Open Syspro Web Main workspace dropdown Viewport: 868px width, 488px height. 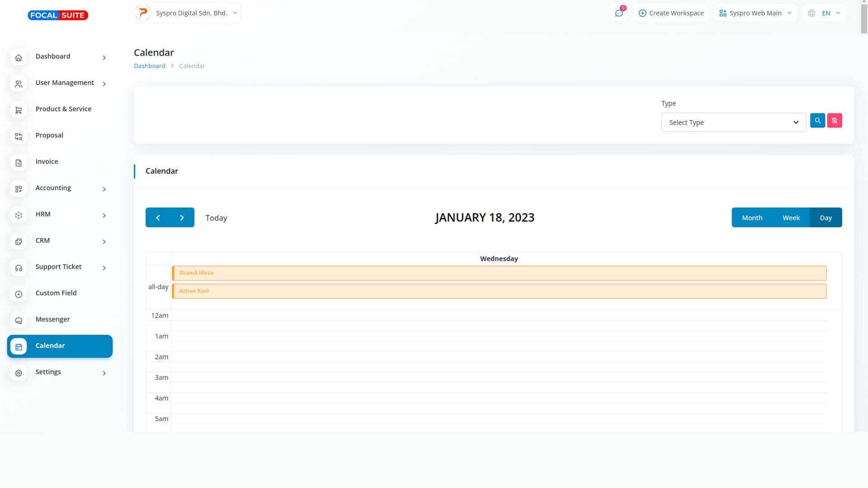click(x=755, y=13)
